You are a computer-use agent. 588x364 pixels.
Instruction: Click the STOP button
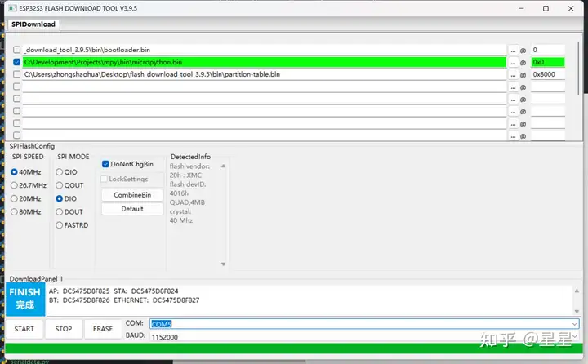(x=64, y=329)
